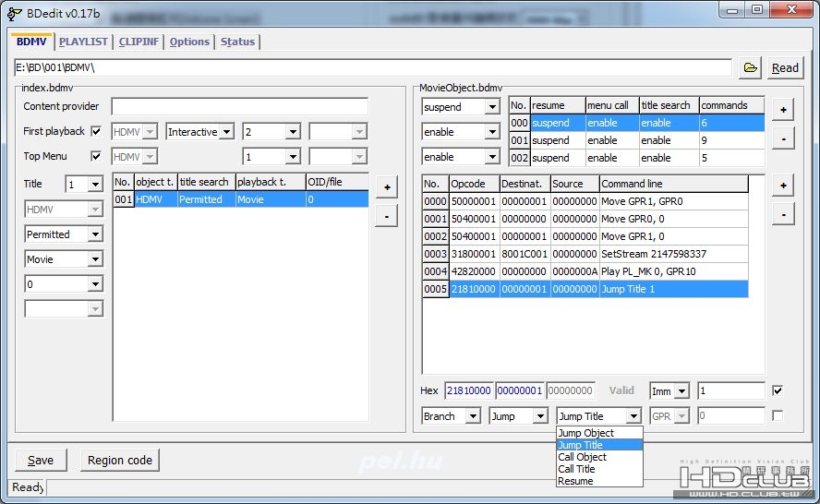The width and height of the screenshot is (820, 504).
Task: Select command row 0000 Move GPR1, GPR0
Action: tap(585, 201)
